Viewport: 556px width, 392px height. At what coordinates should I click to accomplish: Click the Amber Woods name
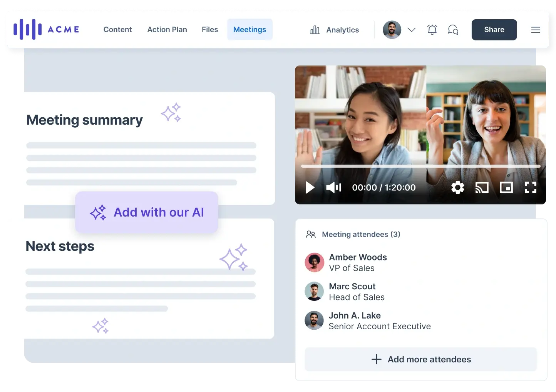tap(358, 257)
